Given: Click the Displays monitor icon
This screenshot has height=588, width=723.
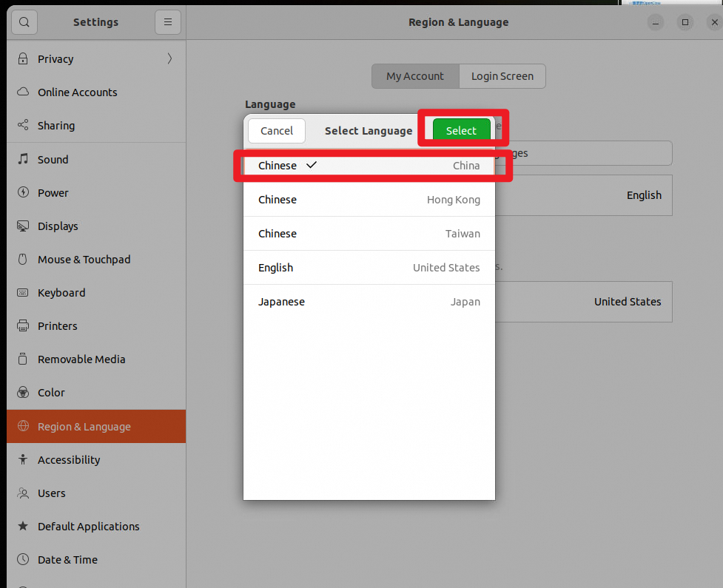Looking at the screenshot, I should pos(23,226).
